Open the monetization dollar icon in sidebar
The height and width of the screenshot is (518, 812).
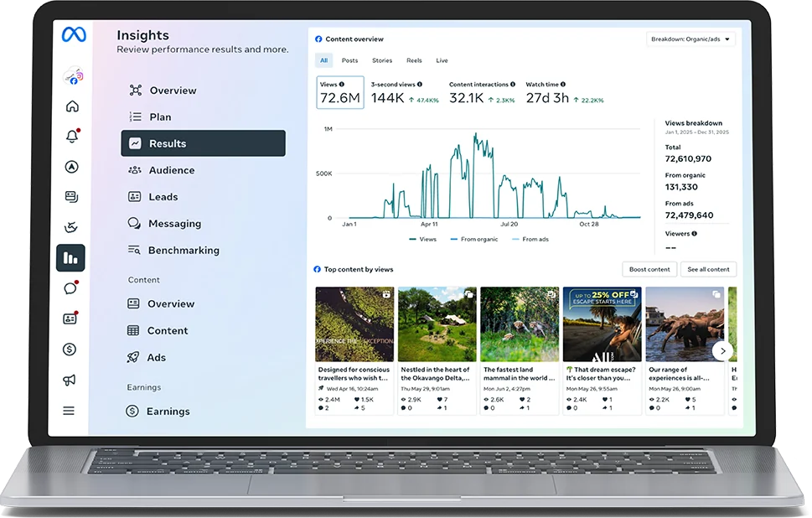(70, 350)
